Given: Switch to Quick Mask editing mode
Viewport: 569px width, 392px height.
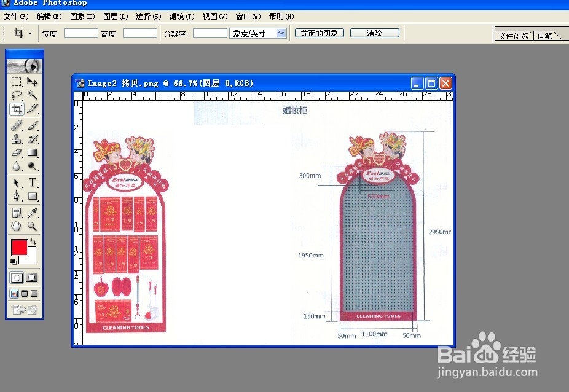Looking at the screenshot, I should (x=31, y=277).
